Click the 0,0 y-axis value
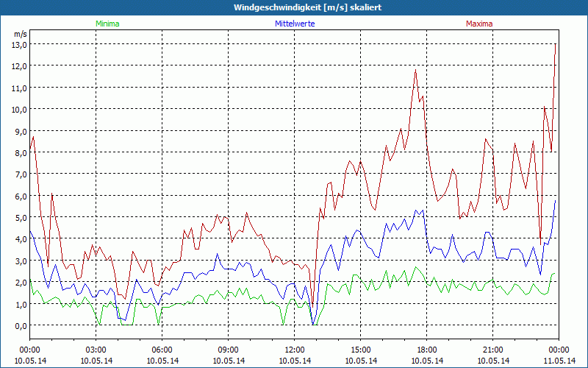 [21, 325]
